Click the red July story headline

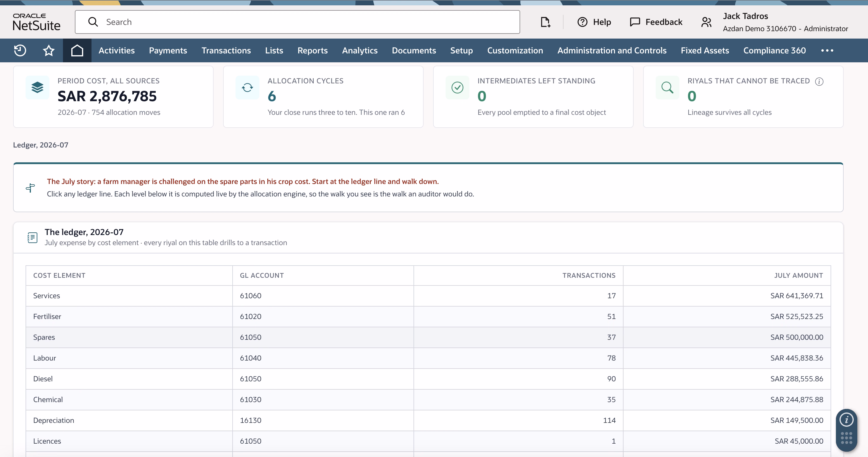coord(243,182)
